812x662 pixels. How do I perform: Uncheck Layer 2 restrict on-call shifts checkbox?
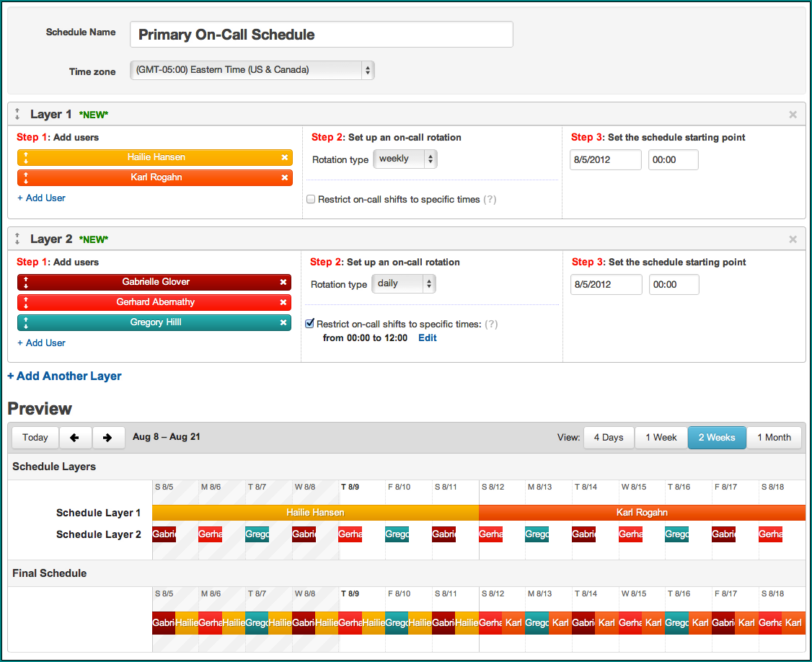310,325
